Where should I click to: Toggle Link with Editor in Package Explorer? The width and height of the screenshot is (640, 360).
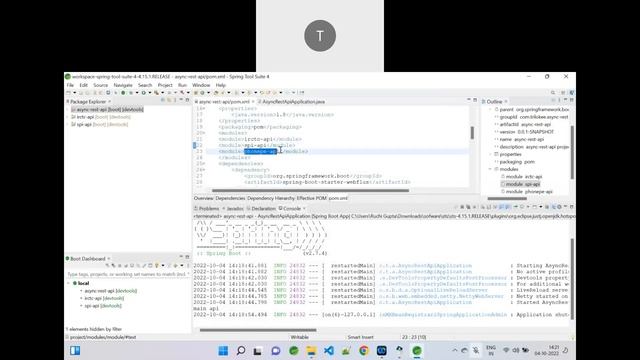169,100
